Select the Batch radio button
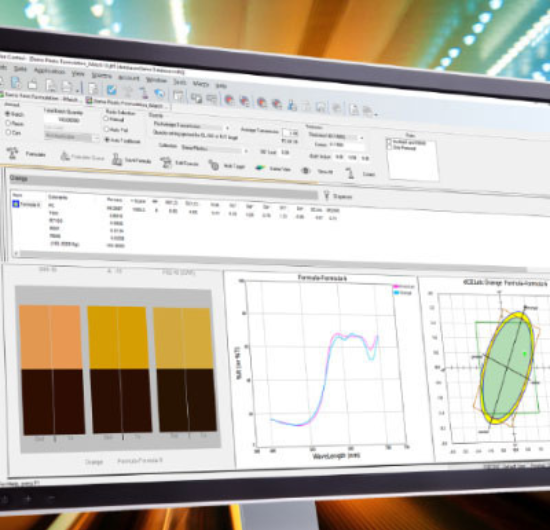The width and height of the screenshot is (550, 530). click(x=7, y=114)
